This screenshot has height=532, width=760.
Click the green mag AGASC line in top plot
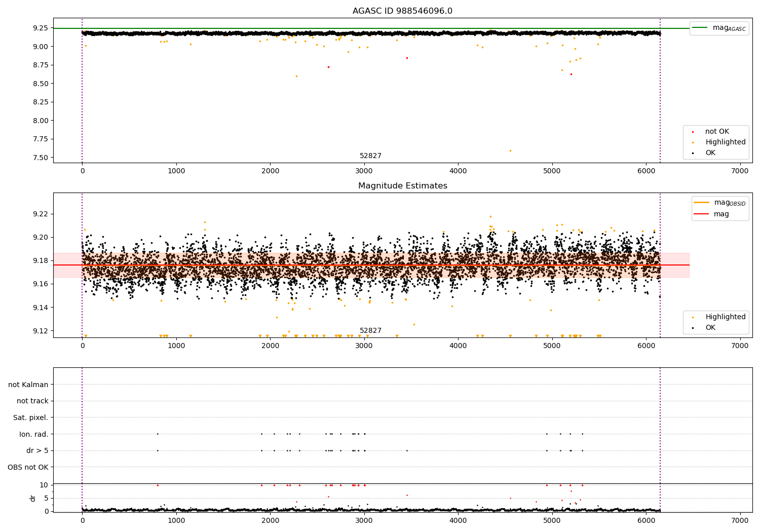(x=371, y=28)
